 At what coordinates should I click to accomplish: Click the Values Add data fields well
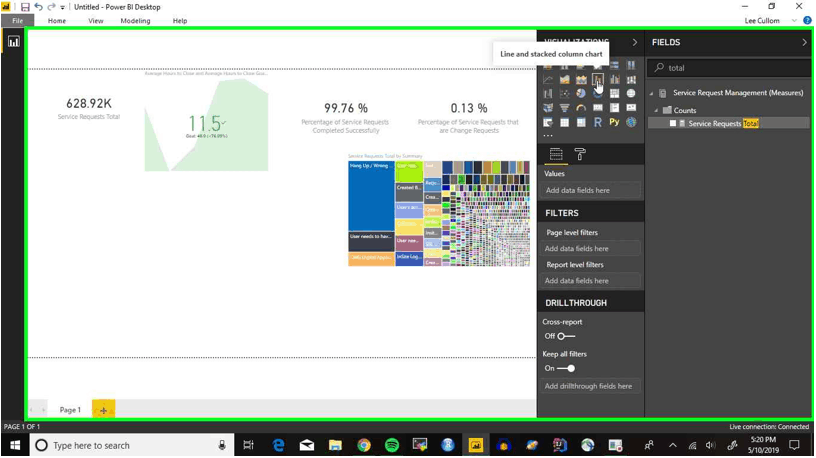[590, 190]
